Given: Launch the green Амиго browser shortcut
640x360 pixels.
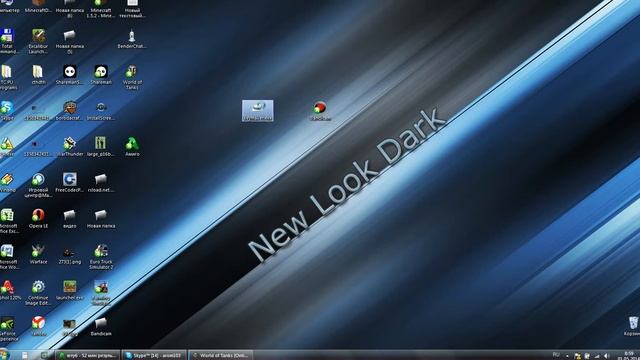Looking at the screenshot, I should [x=132, y=147].
